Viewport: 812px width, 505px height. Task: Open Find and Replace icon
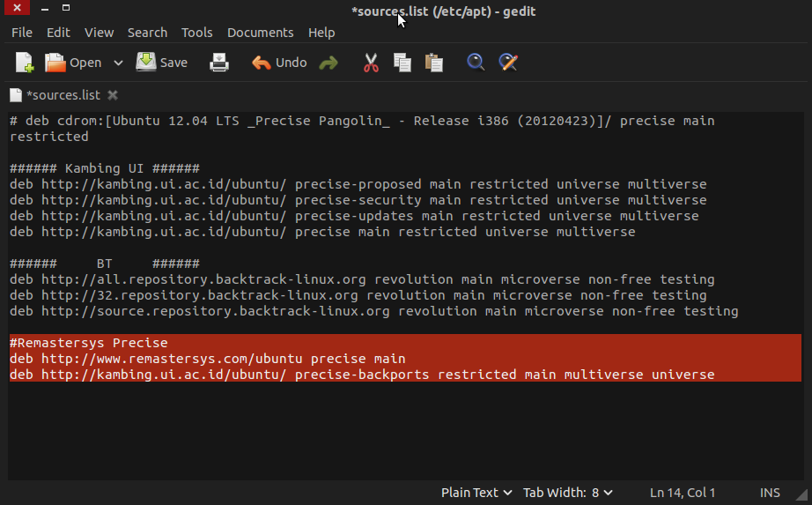click(x=508, y=63)
